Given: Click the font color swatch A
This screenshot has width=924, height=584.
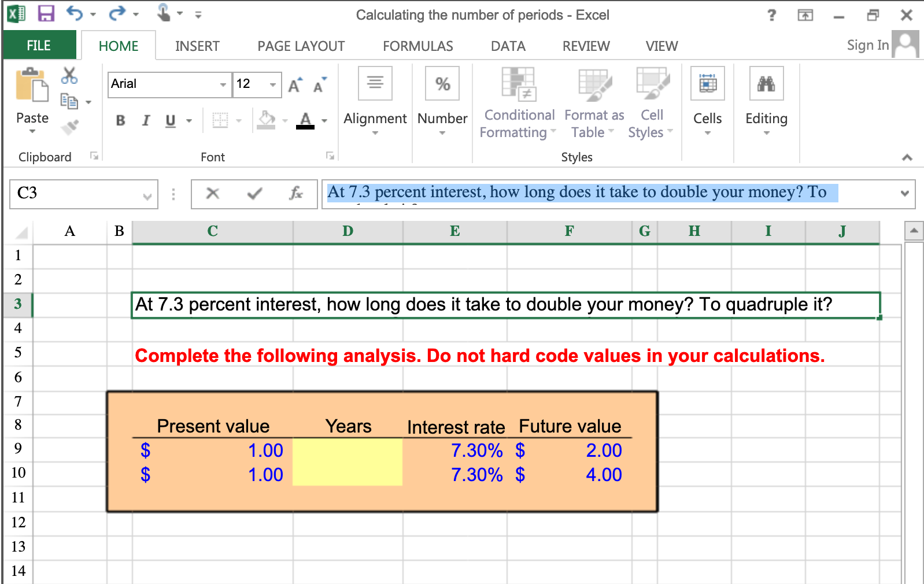Looking at the screenshot, I should click(305, 120).
